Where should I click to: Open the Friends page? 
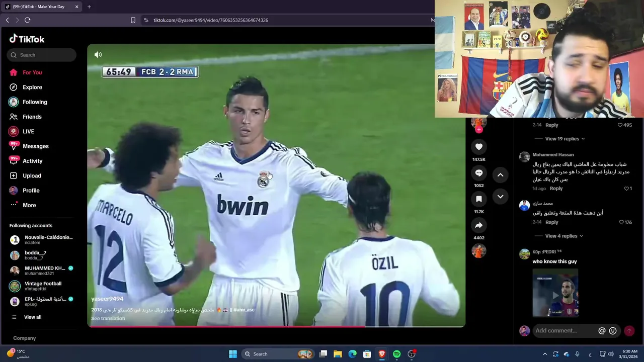click(32, 117)
